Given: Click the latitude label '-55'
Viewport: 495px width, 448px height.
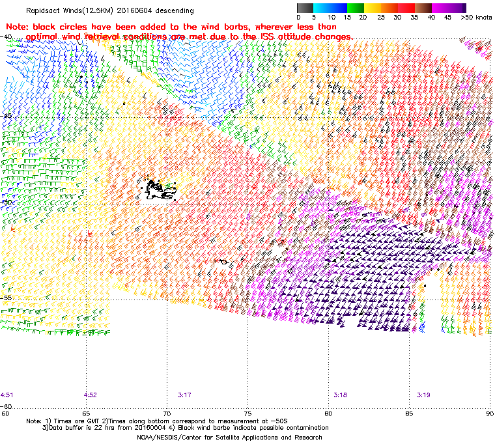Looking at the screenshot, I should point(6,298).
